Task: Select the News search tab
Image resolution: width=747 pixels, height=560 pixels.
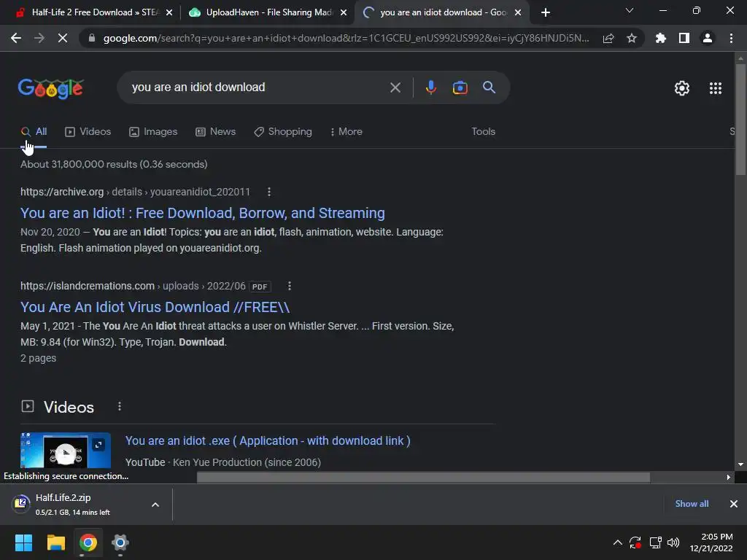Action: [x=216, y=132]
